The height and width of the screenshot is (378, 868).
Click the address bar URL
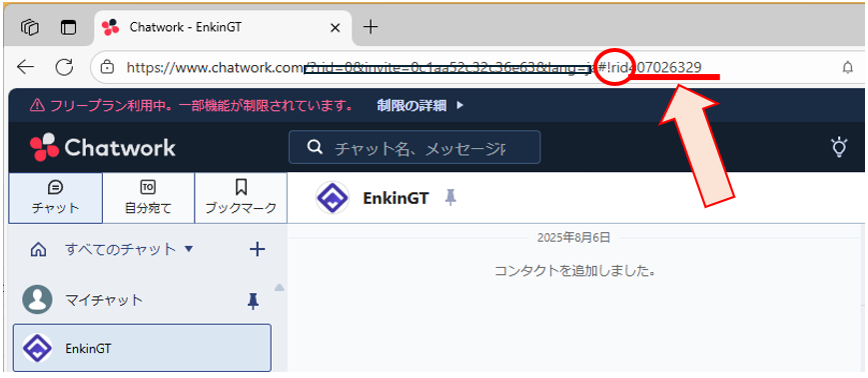pyautogui.click(x=415, y=68)
